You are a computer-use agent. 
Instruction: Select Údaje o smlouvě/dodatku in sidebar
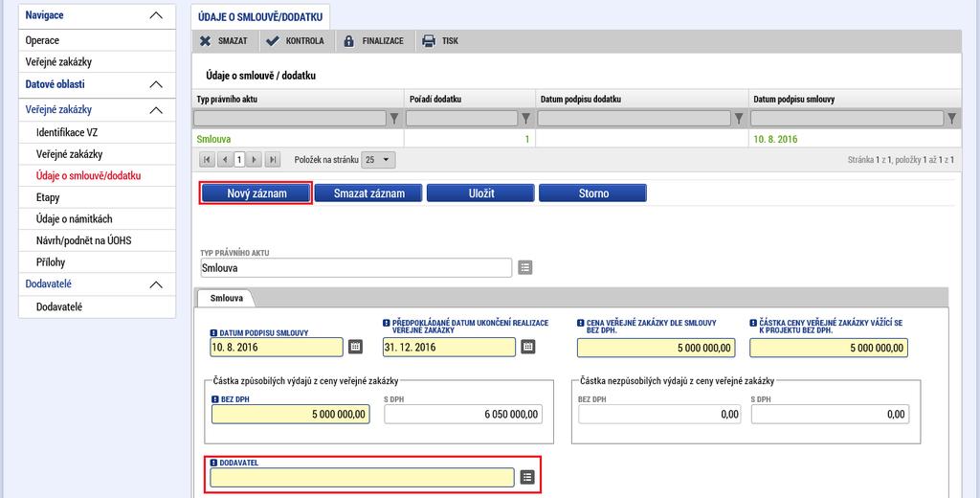click(97, 176)
